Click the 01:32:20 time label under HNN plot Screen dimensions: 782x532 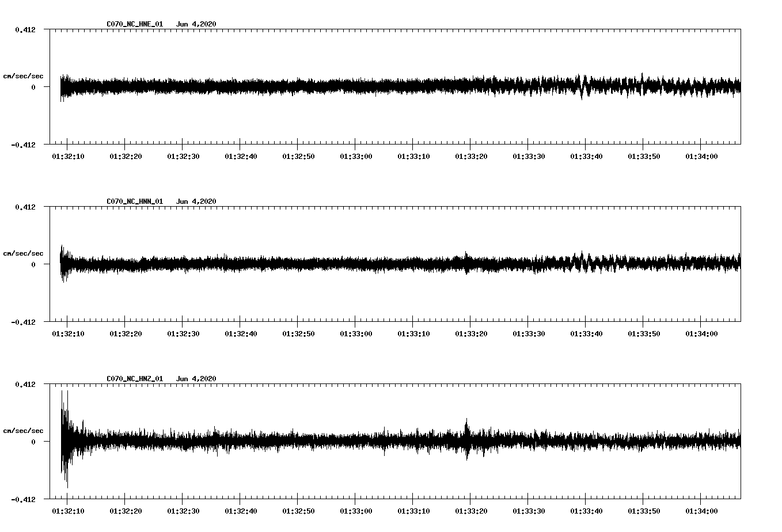(126, 334)
